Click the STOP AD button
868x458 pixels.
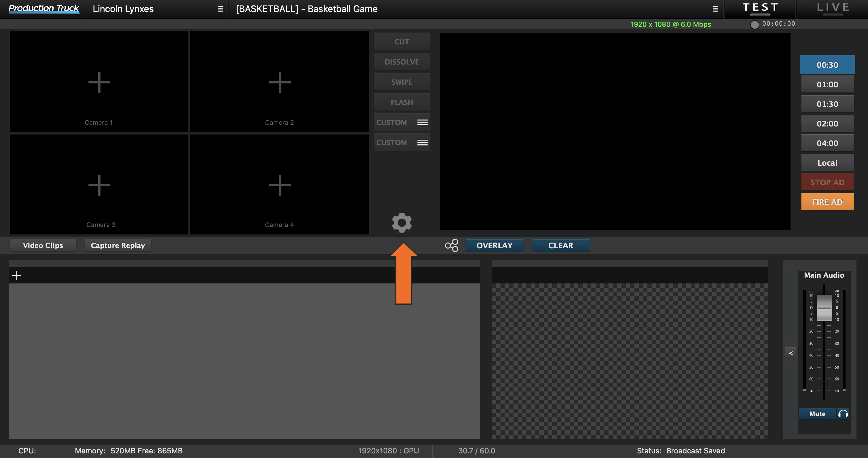tap(827, 182)
